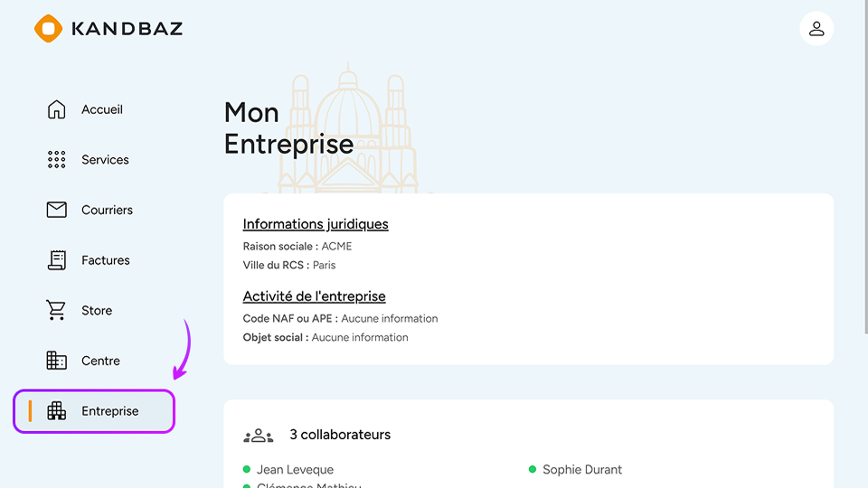Click the 3 collaborateurs heading
The width and height of the screenshot is (868, 488).
point(340,435)
